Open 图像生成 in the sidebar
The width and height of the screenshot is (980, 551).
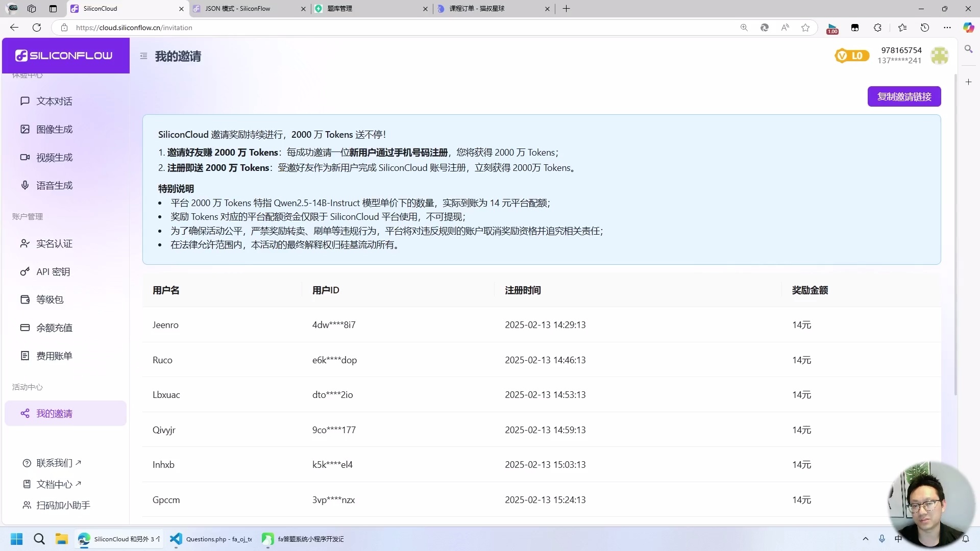(65, 129)
